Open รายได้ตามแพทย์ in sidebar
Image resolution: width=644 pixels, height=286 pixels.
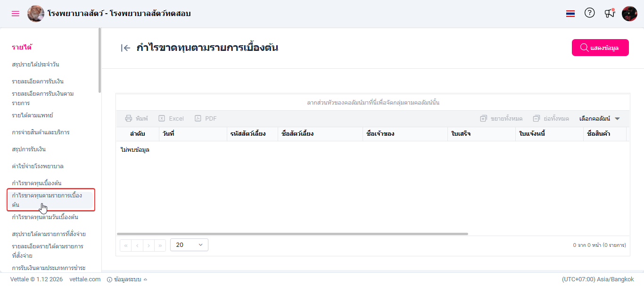[x=32, y=115]
